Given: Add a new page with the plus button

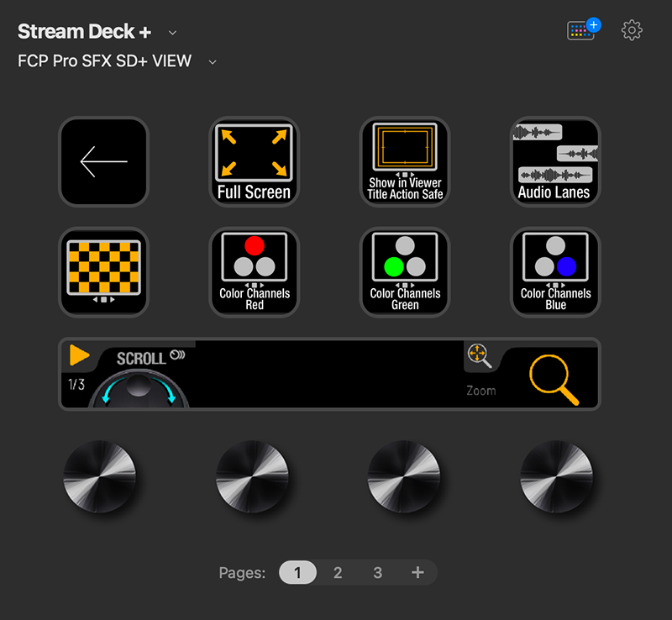Looking at the screenshot, I should [x=417, y=572].
